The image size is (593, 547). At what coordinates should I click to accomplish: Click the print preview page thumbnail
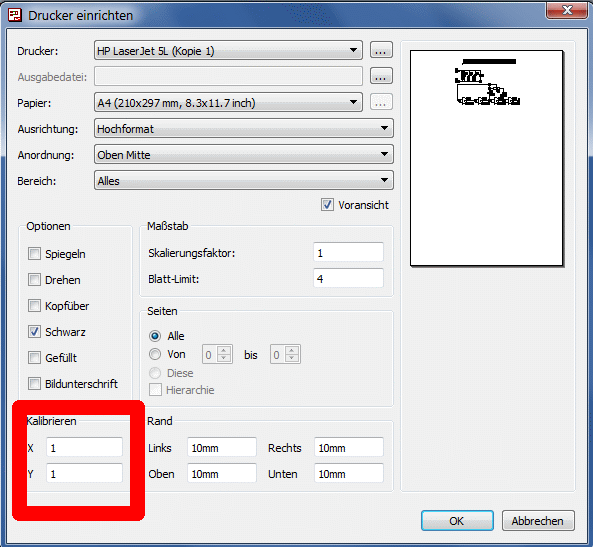click(x=487, y=158)
